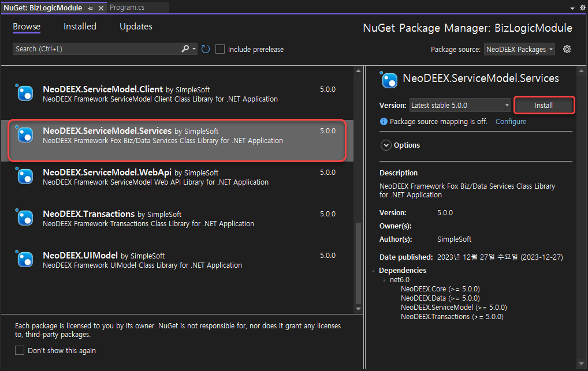Switch to the Installed tab
588x371 pixels.
click(80, 27)
